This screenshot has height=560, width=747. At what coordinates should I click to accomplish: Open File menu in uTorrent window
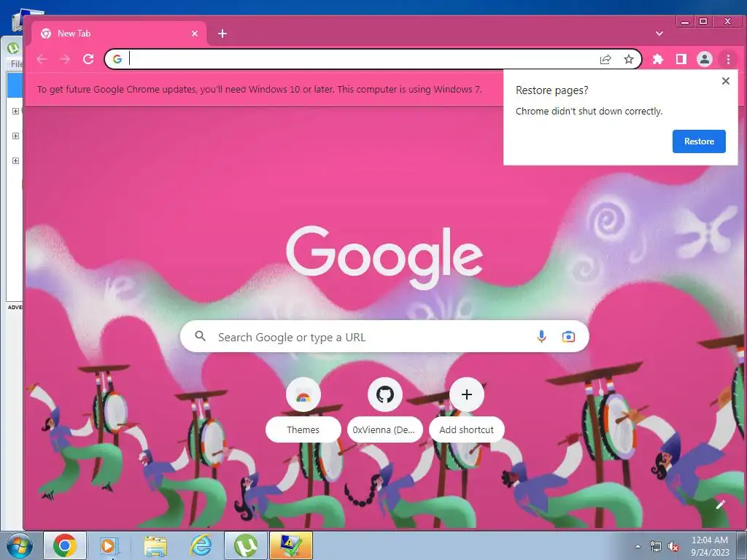pos(16,64)
